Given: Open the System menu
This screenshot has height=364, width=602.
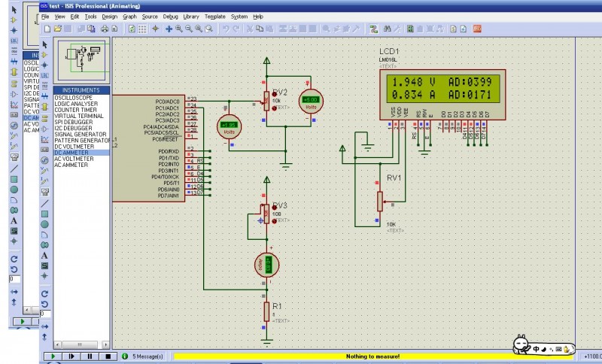Looking at the screenshot, I should (239, 17).
